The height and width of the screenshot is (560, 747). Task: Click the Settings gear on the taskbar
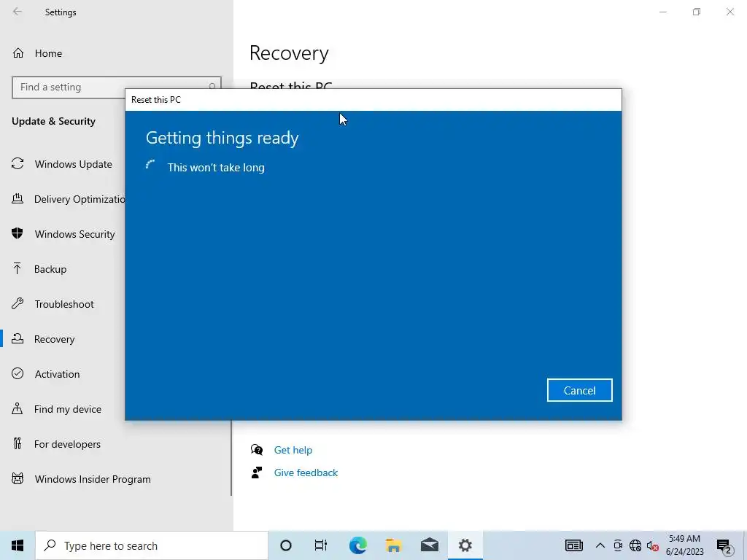[x=465, y=545]
